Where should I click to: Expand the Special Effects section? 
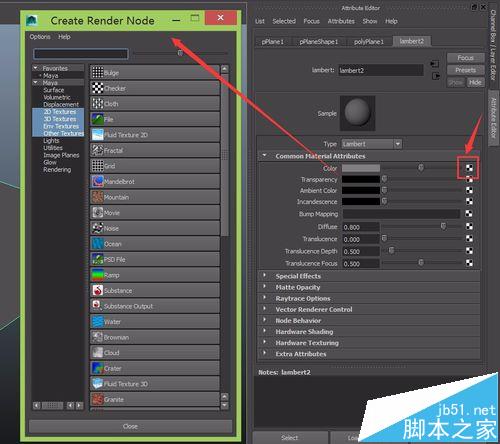tap(265, 276)
